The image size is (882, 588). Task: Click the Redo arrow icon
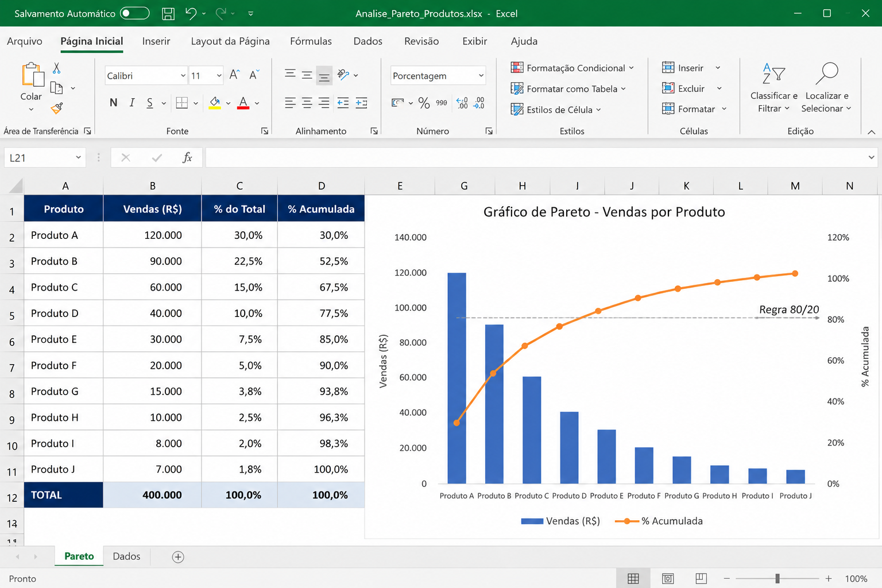point(221,13)
